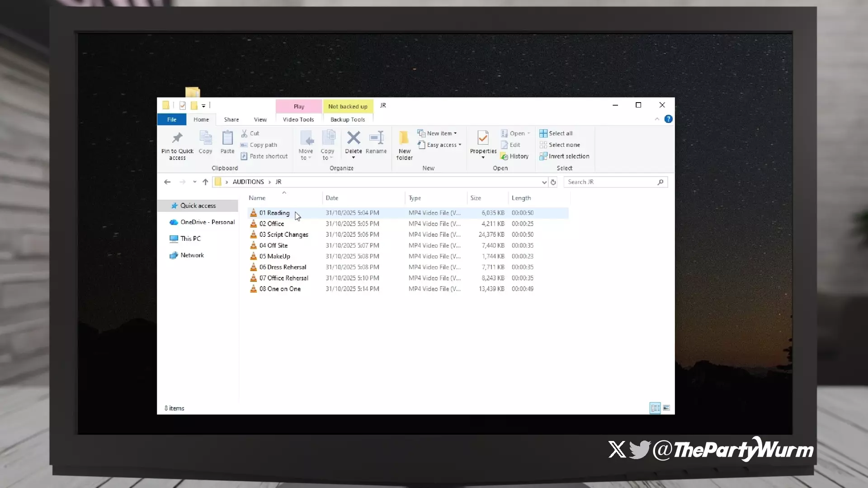Switch to the large icons view toggle
The image size is (868, 488).
(666, 408)
